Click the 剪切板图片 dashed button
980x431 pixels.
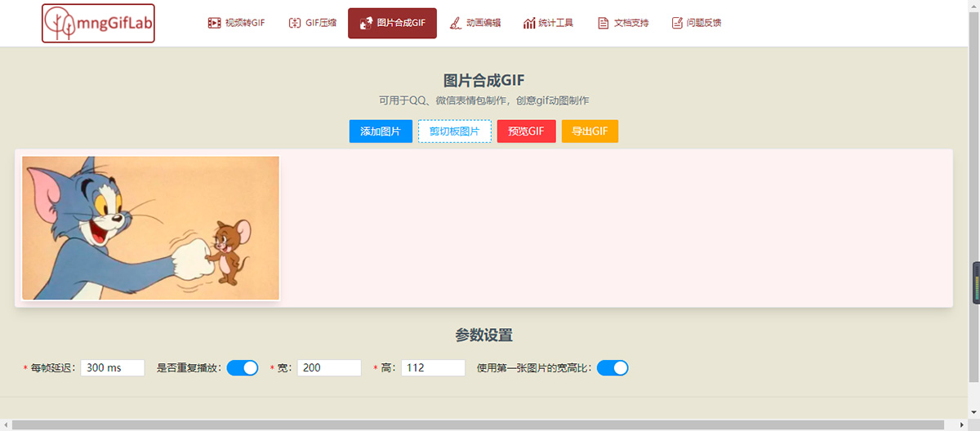tap(455, 131)
